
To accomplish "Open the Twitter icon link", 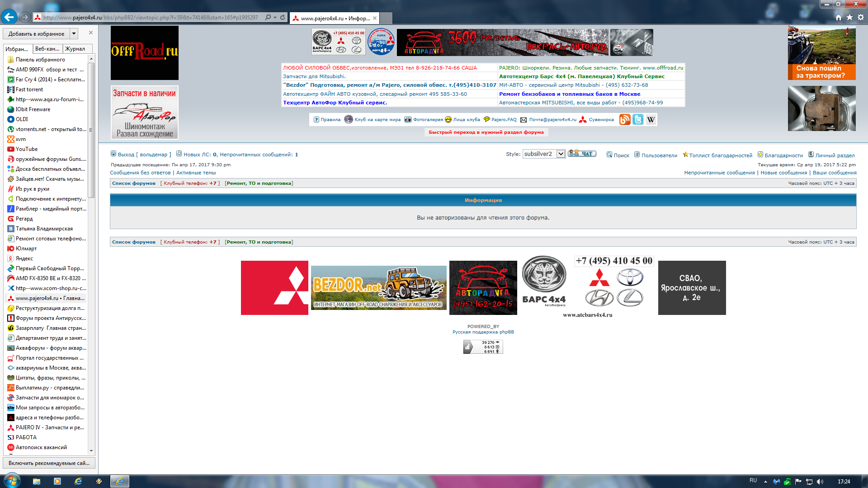I will (x=637, y=119).
